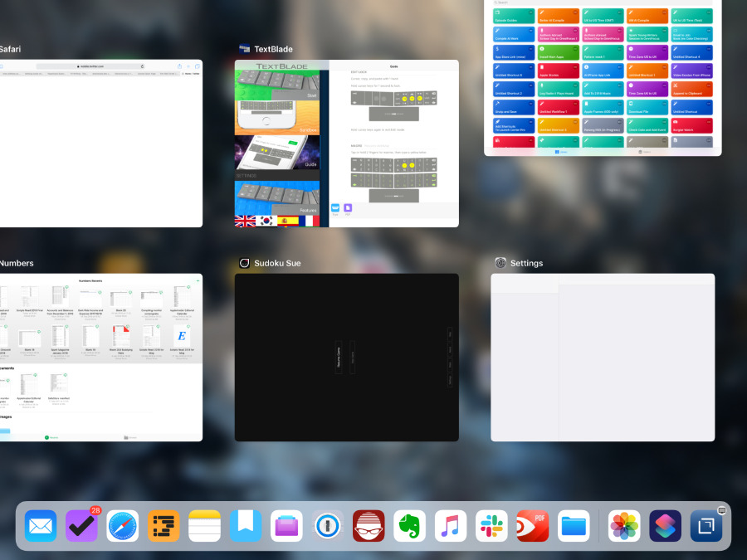
Task: Select the UK flag in TextBlade
Action: coord(245,222)
